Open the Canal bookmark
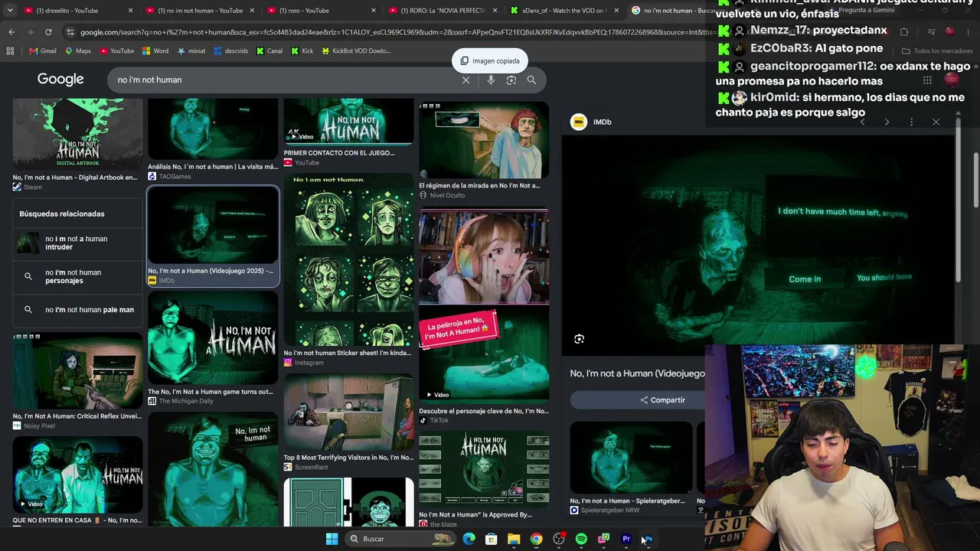This screenshot has width=980, height=551. pos(269,51)
